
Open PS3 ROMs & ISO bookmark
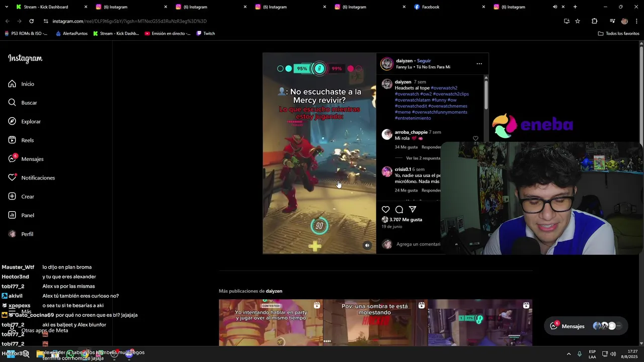(26, 34)
